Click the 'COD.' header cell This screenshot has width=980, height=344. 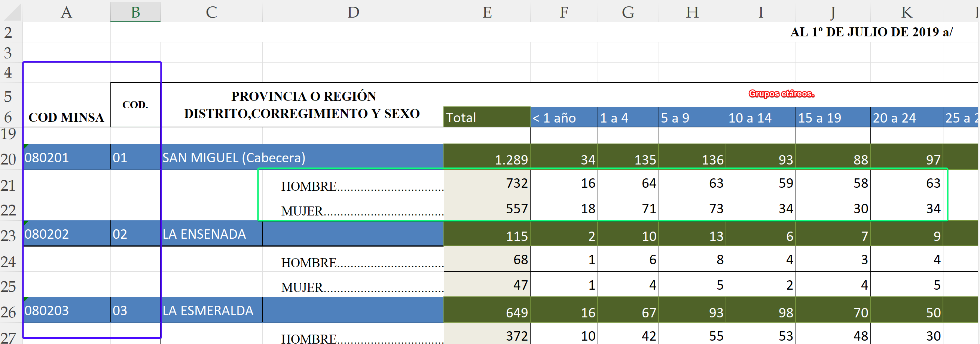[135, 105]
